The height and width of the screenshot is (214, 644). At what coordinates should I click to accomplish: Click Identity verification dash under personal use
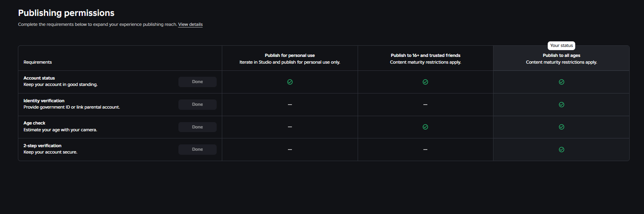290,105
